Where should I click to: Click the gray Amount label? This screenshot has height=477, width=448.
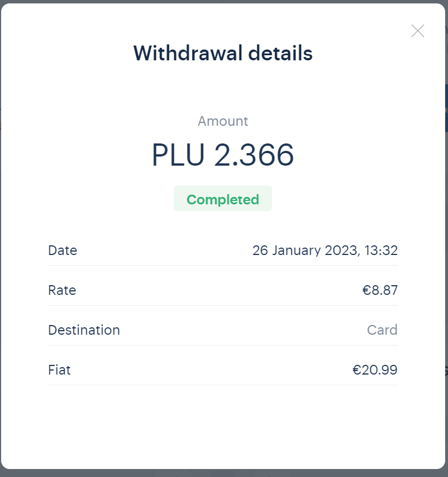(223, 121)
